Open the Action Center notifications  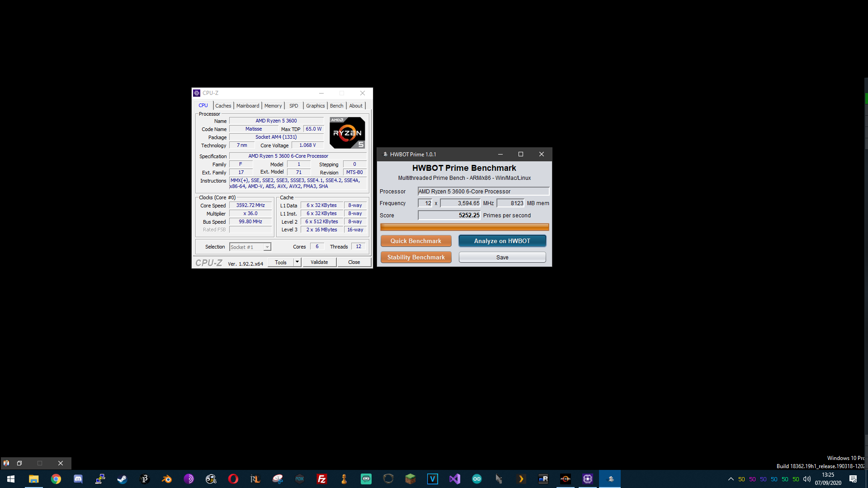pyautogui.click(x=853, y=479)
